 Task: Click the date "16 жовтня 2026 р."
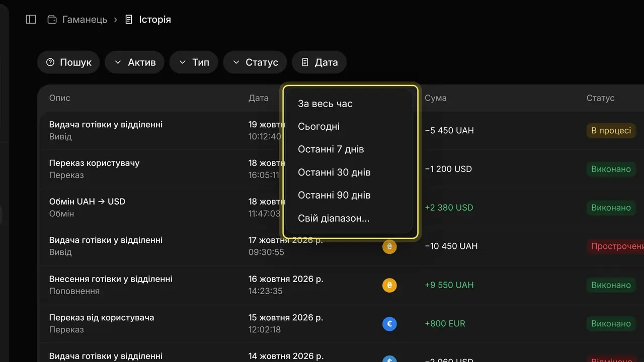(286, 279)
